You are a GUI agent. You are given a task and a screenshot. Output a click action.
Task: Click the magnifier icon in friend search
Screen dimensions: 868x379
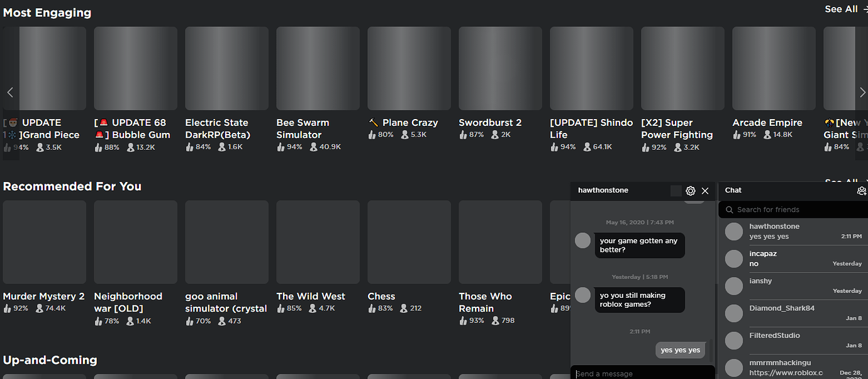coord(730,210)
